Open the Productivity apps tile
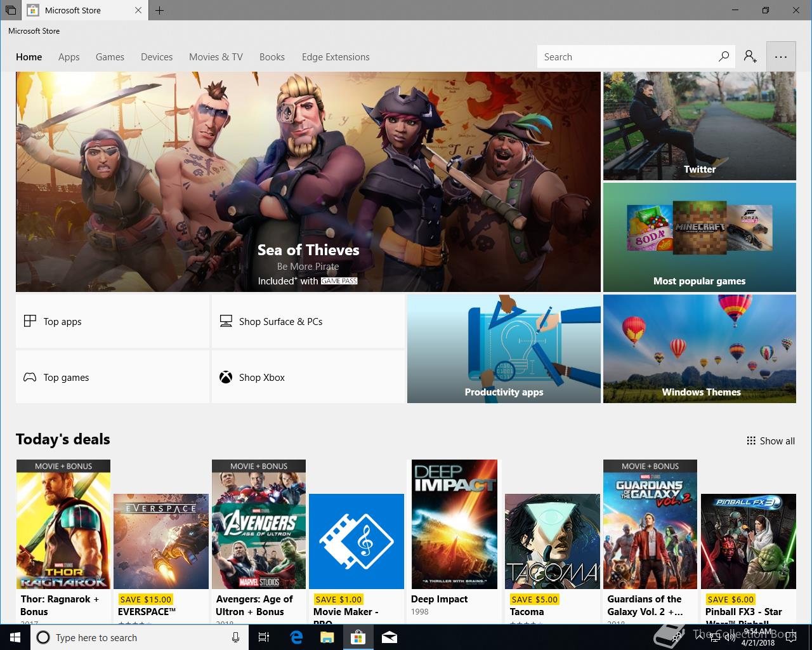Screen dimensions: 812x650 pos(504,348)
